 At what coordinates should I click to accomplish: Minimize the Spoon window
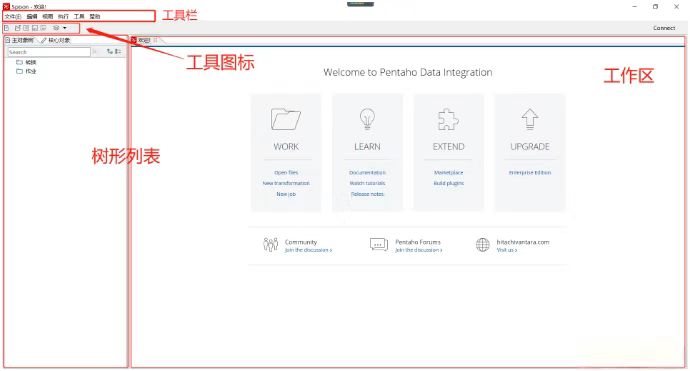point(635,7)
